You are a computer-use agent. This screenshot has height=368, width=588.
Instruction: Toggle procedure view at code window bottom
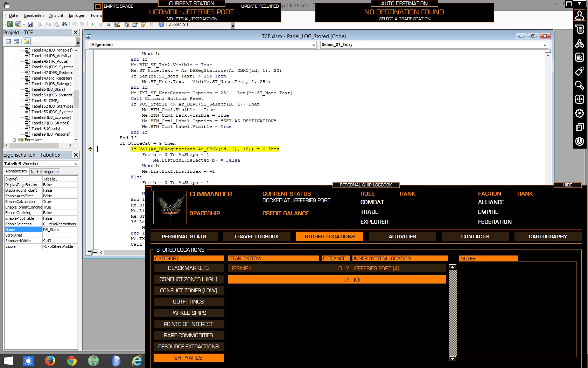point(89,252)
